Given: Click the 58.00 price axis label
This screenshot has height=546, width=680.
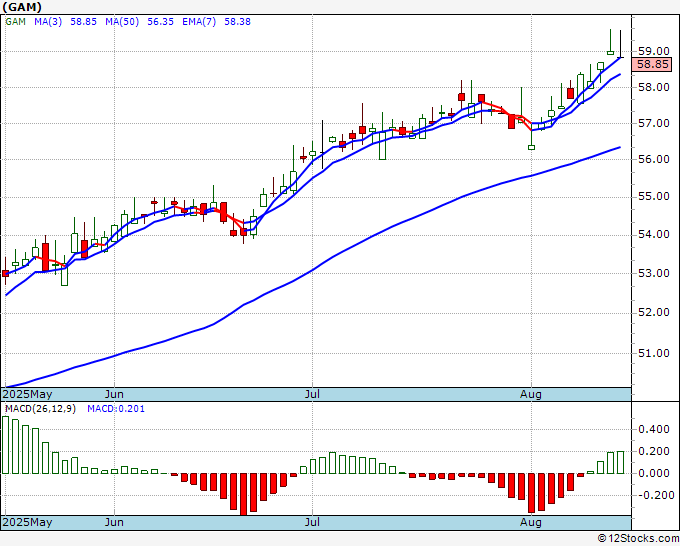Looking at the screenshot, I should click(x=654, y=87).
